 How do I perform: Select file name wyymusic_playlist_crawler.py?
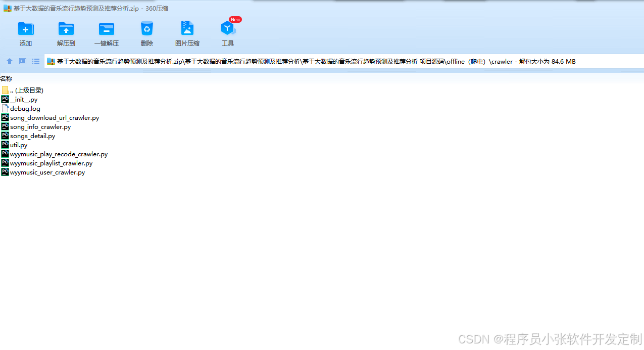tap(52, 163)
